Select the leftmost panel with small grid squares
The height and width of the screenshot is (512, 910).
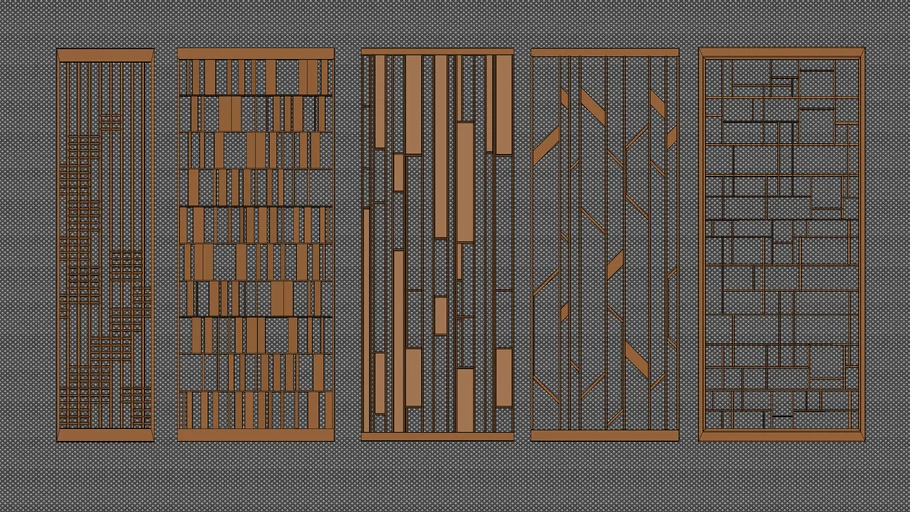tap(105, 245)
